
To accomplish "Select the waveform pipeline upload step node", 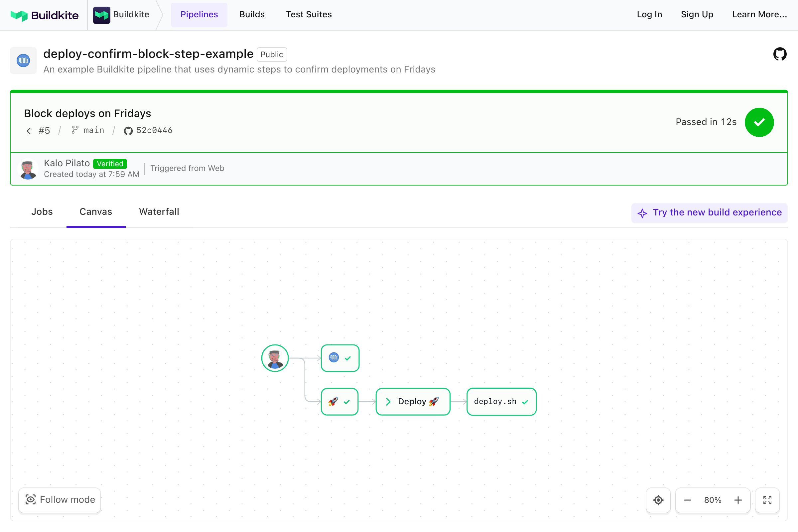I will click(x=340, y=358).
